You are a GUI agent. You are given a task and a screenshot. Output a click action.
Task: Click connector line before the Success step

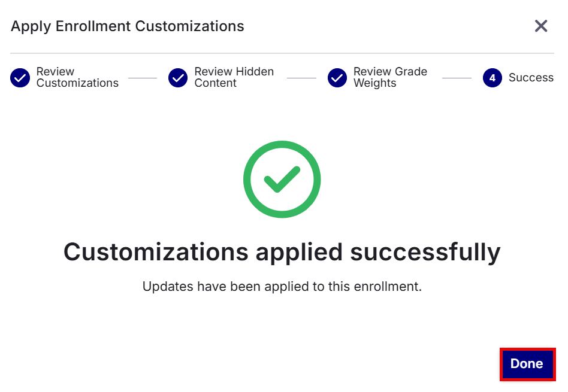pos(457,78)
